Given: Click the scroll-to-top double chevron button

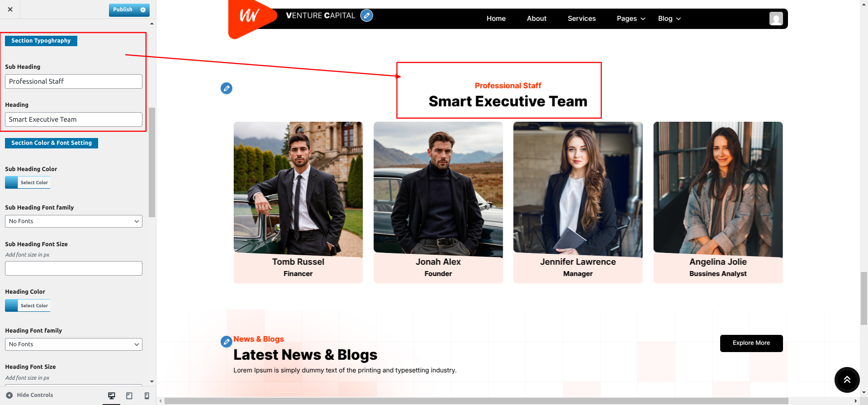Looking at the screenshot, I should (x=847, y=380).
